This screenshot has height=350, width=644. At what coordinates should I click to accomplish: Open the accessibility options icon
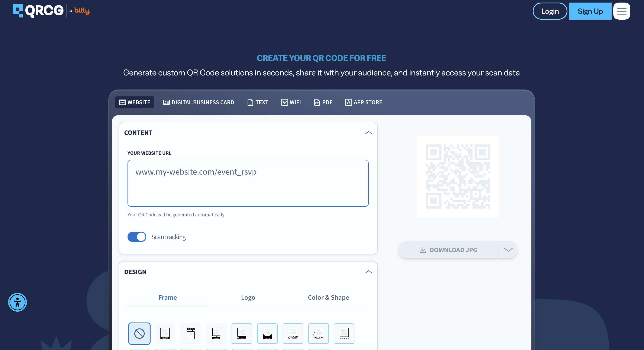coord(17,302)
